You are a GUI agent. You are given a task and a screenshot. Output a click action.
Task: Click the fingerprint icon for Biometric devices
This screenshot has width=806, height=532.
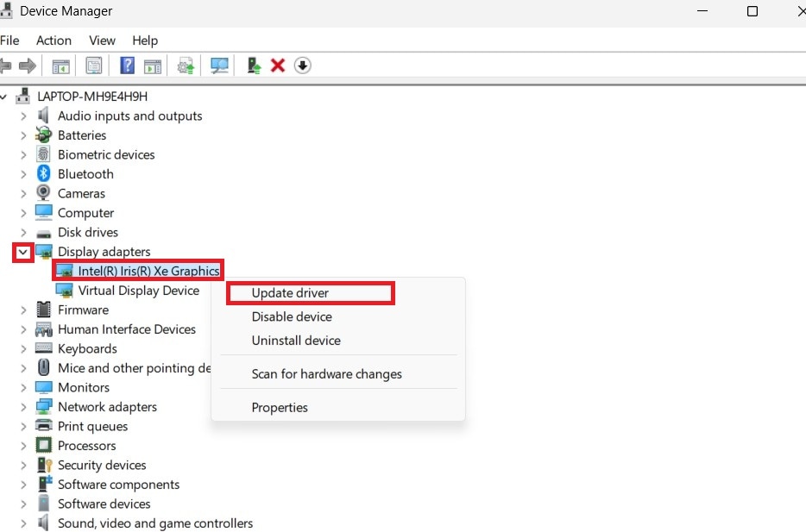[44, 154]
